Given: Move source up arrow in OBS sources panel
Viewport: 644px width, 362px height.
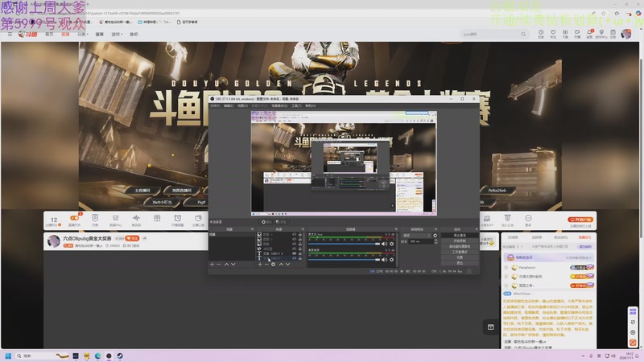Looking at the screenshot, I should tap(281, 265).
